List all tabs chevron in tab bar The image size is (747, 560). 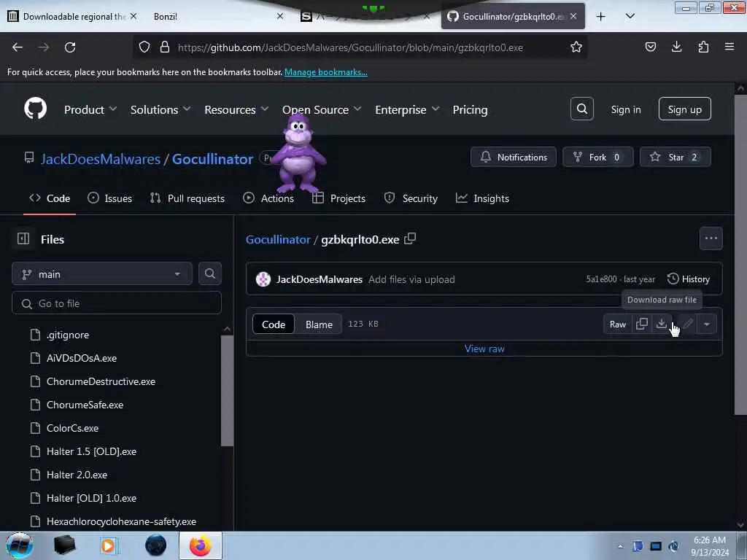(630, 16)
